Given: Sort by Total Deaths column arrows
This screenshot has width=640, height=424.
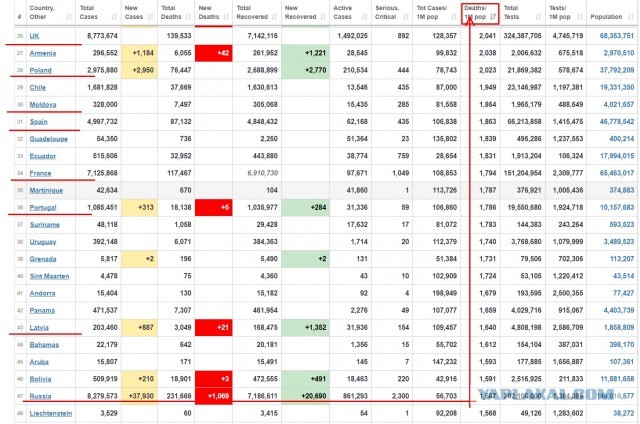Looking at the screenshot, I should tap(188, 17).
